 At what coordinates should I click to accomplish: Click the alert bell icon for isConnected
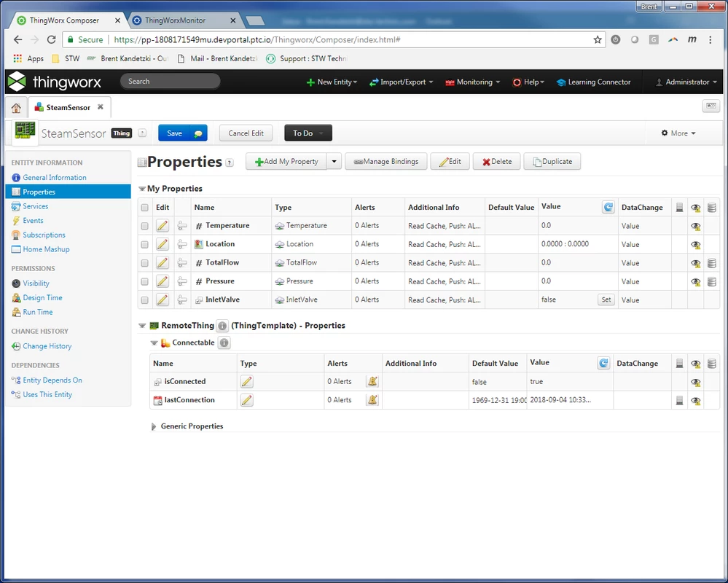coord(372,382)
